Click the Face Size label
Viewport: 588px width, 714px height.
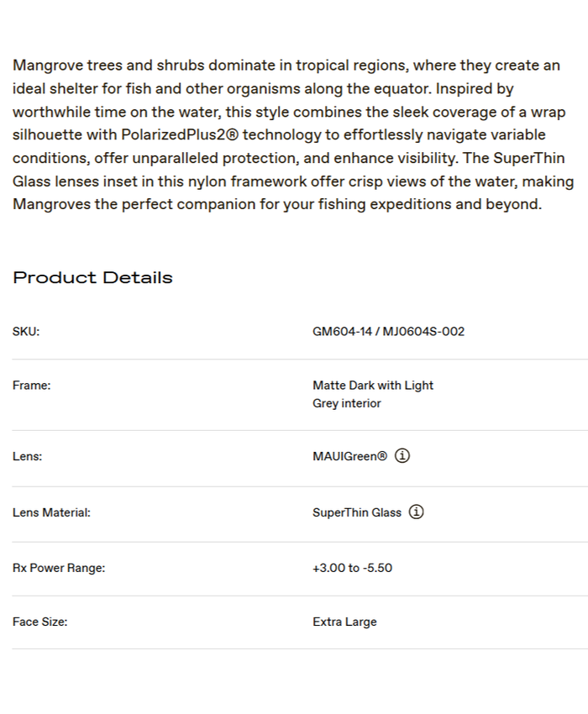[39, 622]
